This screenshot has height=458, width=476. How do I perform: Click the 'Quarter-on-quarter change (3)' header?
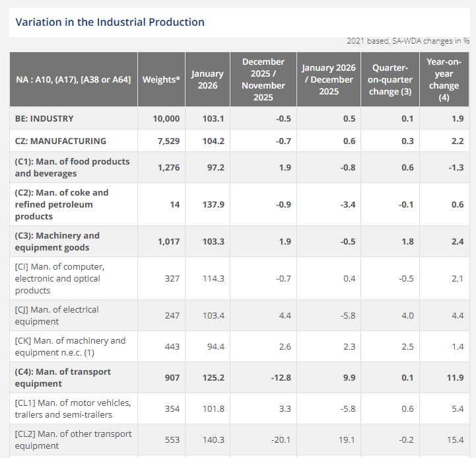point(391,79)
